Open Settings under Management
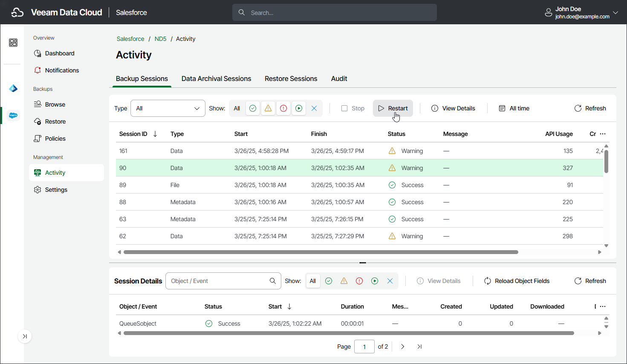This screenshot has height=364, width=627. coord(66,190)
